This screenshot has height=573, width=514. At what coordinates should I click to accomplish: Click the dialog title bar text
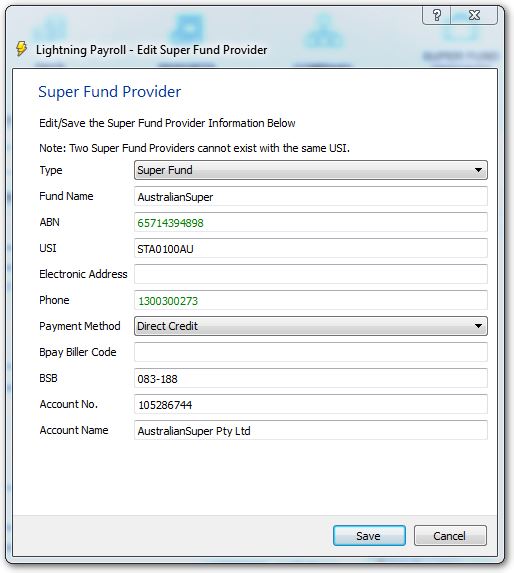[152, 50]
